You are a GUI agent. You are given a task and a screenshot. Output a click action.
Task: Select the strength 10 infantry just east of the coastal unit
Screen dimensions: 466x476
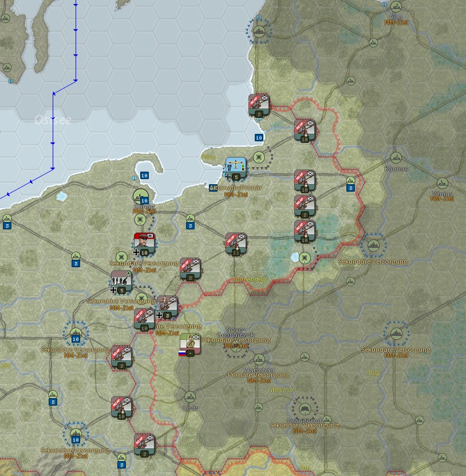click(x=305, y=131)
